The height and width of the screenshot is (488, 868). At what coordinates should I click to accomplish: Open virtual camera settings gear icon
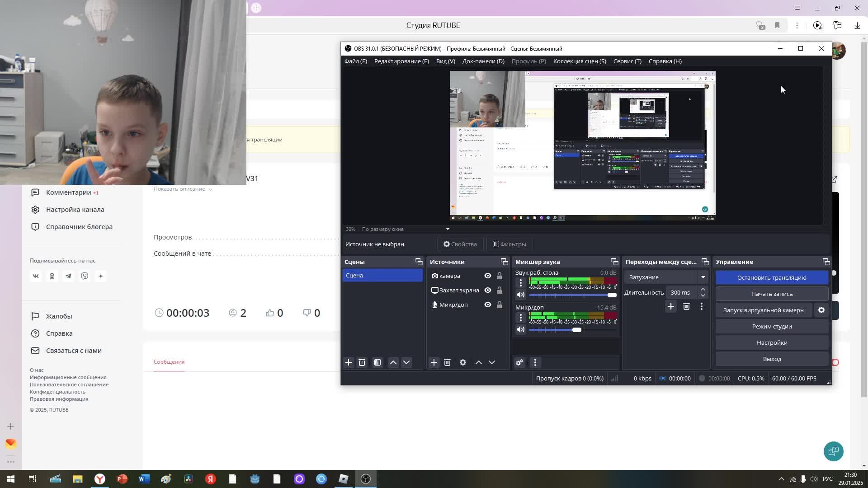[x=821, y=310]
